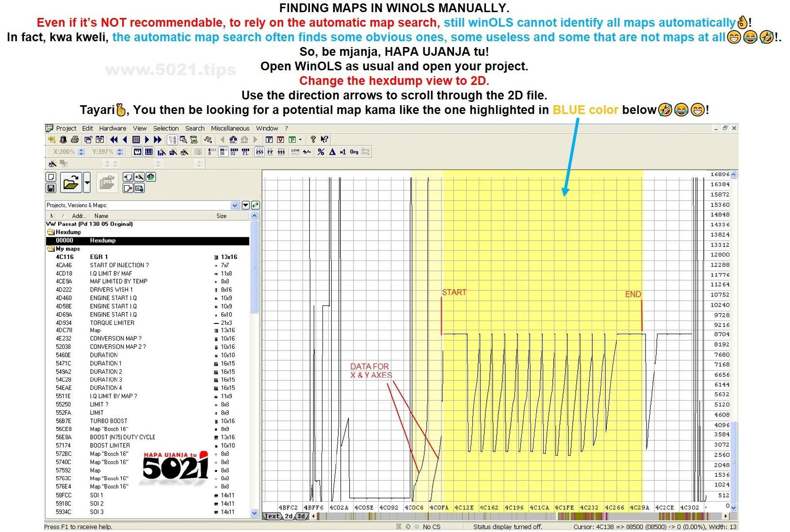Viewport: 790px width, 532px height.
Task: Click the export file page arrow icon
Action: coord(128,188)
